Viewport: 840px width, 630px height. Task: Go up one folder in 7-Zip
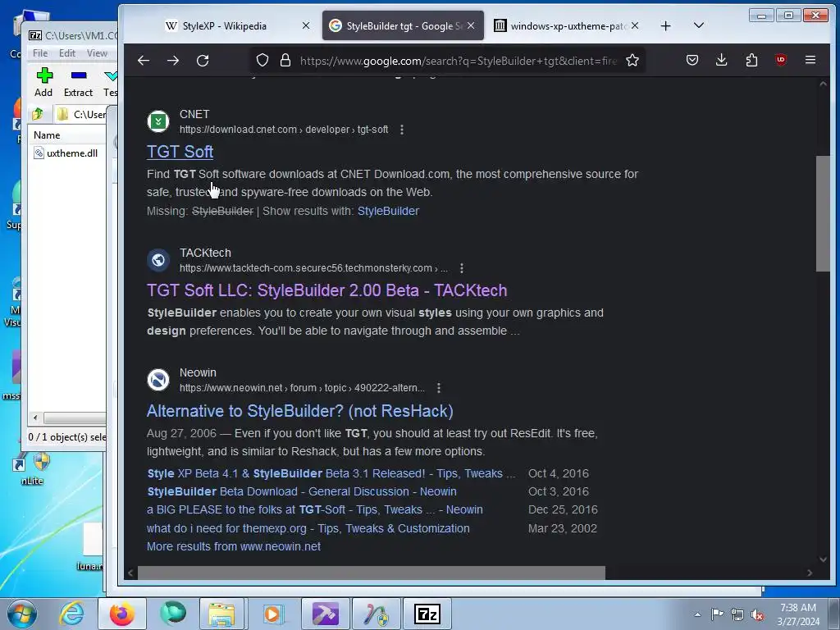click(x=38, y=114)
